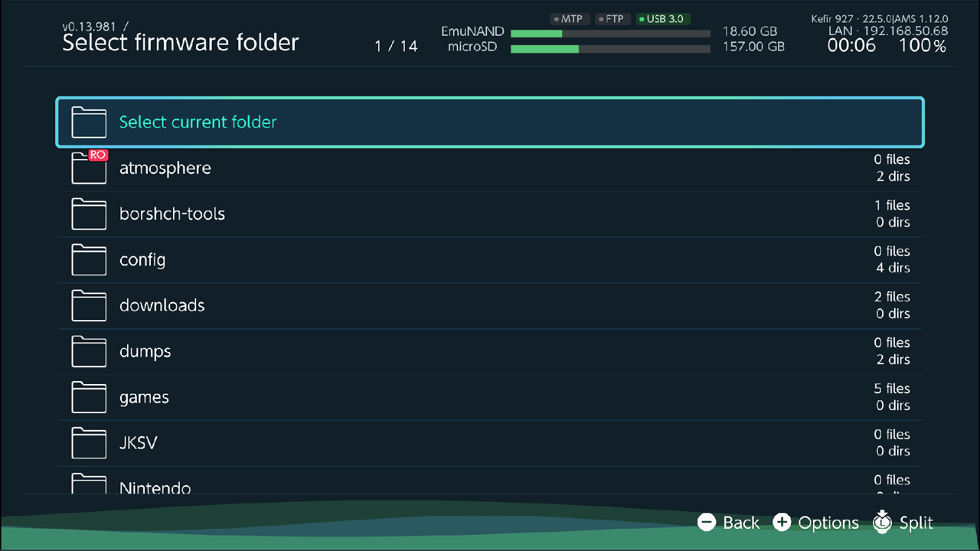
Task: Click the folder icon beside games
Action: 89,397
